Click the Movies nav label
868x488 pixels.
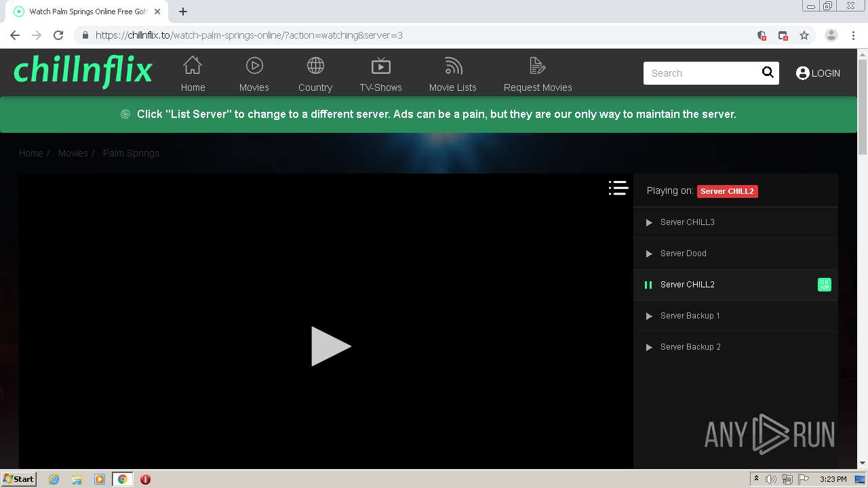[254, 87]
